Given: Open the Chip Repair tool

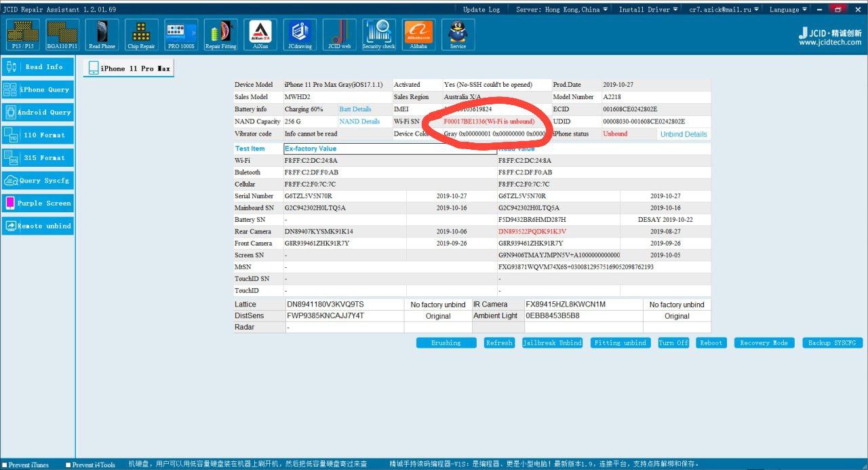Looking at the screenshot, I should 141,34.
